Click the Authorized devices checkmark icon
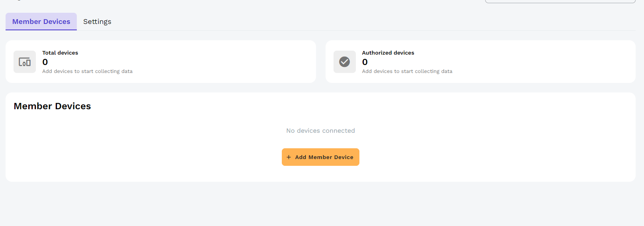 (344, 62)
